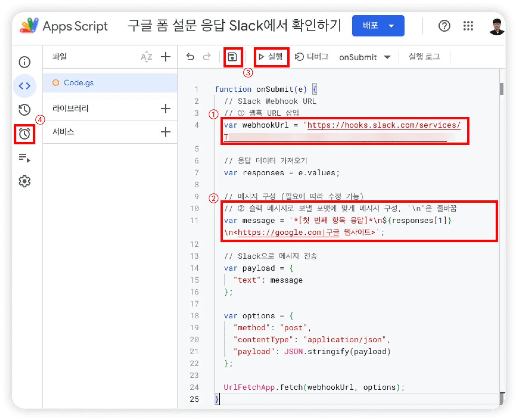Click the redo arrow in editor toolbar

[x=207, y=57]
